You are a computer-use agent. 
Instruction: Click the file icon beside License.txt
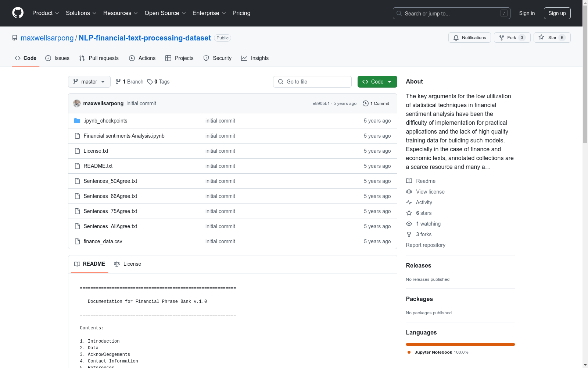(77, 151)
